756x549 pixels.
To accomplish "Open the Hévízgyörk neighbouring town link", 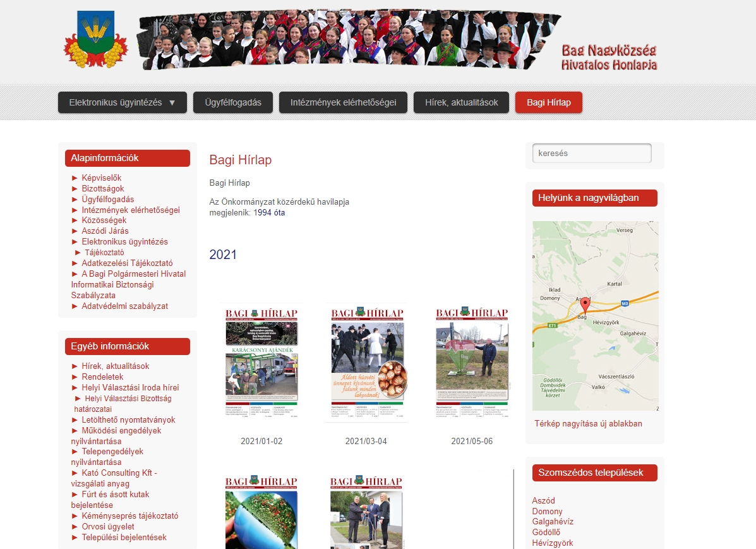I will 553,543.
